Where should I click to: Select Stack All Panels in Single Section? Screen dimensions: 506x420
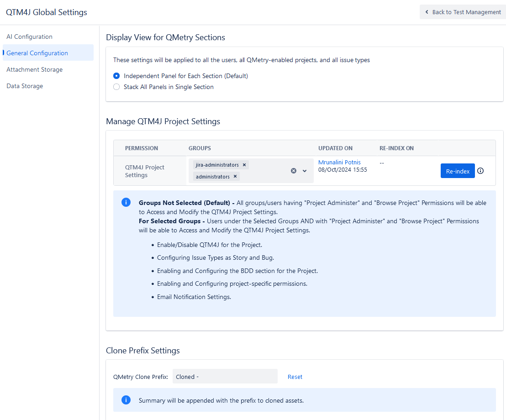pos(116,87)
